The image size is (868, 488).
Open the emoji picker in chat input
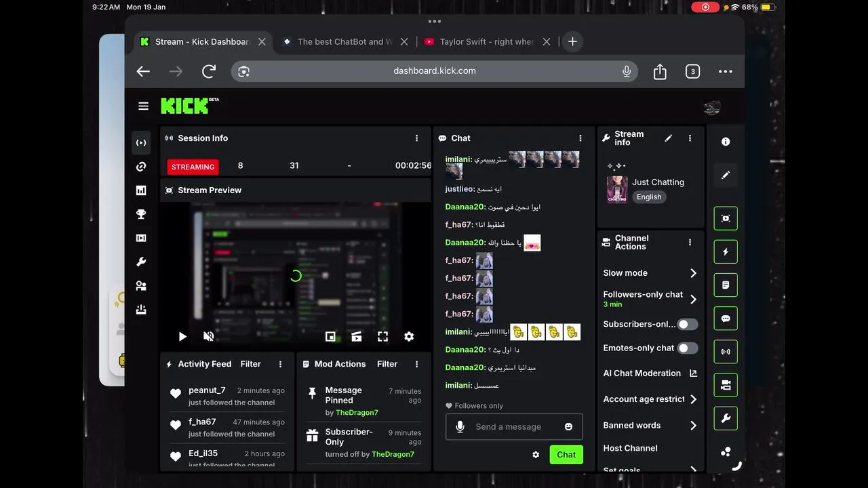568,426
